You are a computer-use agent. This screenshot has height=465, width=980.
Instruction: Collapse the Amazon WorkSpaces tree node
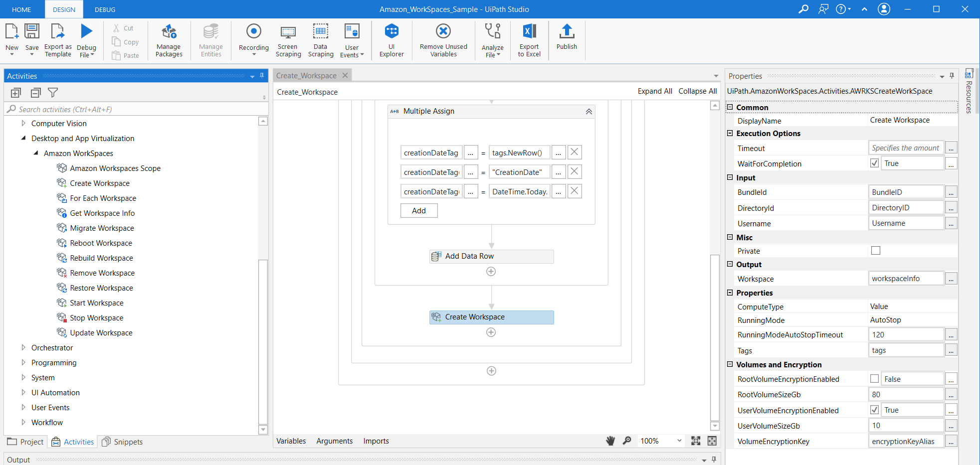click(x=35, y=153)
